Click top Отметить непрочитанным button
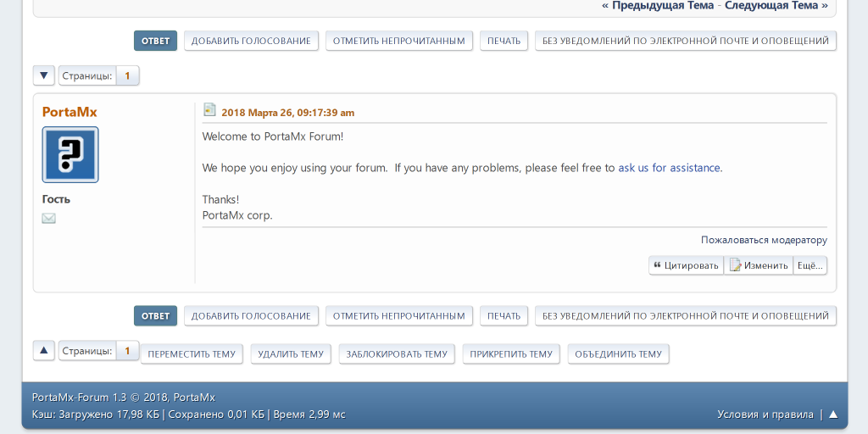This screenshot has height=434, width=868. (398, 41)
